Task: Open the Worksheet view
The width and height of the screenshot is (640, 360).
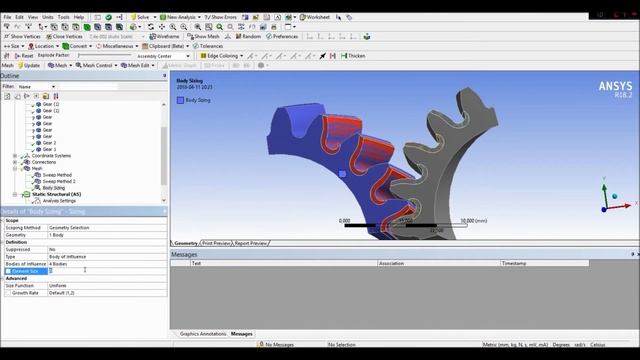Action: [315, 17]
